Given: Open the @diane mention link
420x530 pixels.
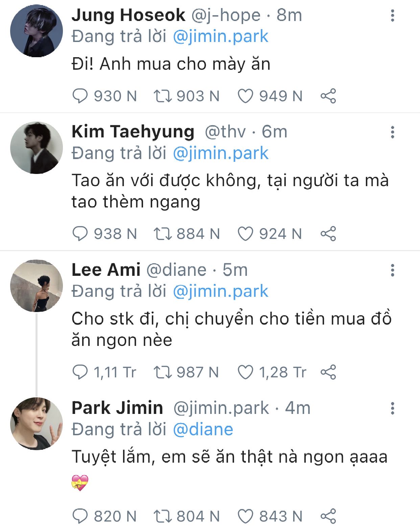Looking at the screenshot, I should [x=203, y=429].
